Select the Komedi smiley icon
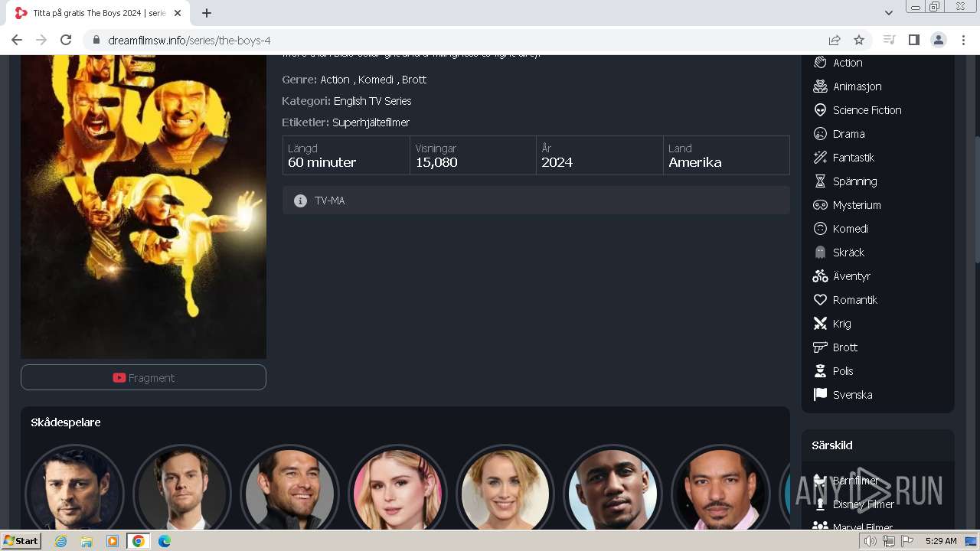 pyautogui.click(x=820, y=229)
